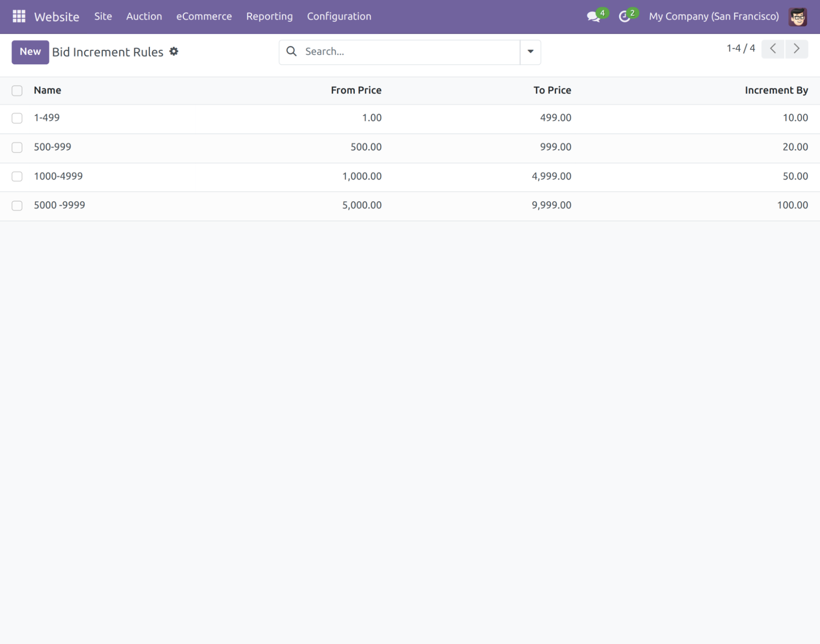
Task: Sort by the From Price column header
Action: click(356, 90)
